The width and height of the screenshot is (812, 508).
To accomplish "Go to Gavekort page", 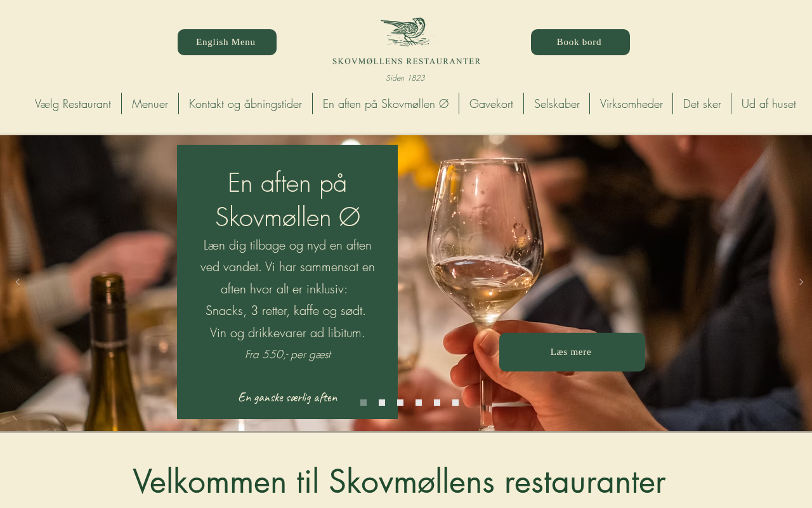I will click(491, 104).
